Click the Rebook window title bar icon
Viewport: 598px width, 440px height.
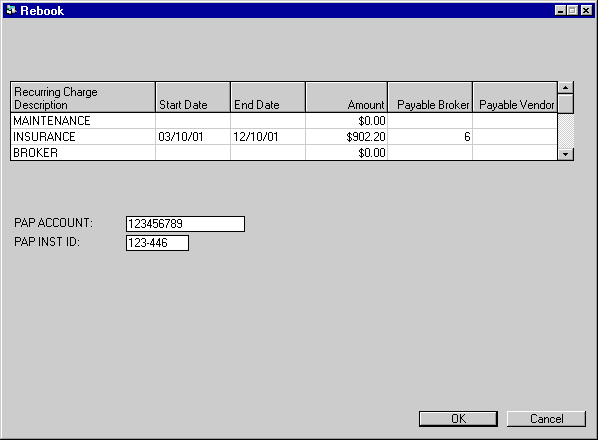pyautogui.click(x=11, y=10)
